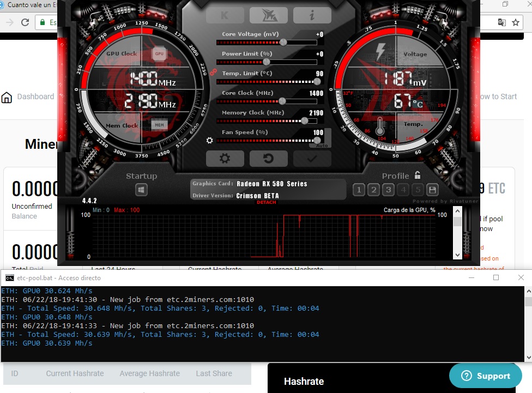Click the console line timestamped 19:41:30
Image resolution: width=532 pixels, height=393 pixels.
coord(128,300)
